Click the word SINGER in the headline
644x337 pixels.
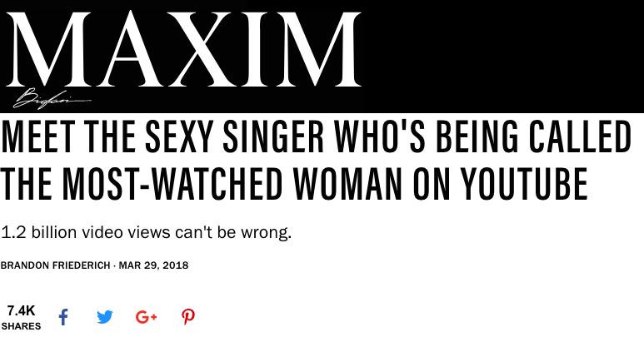(273, 136)
